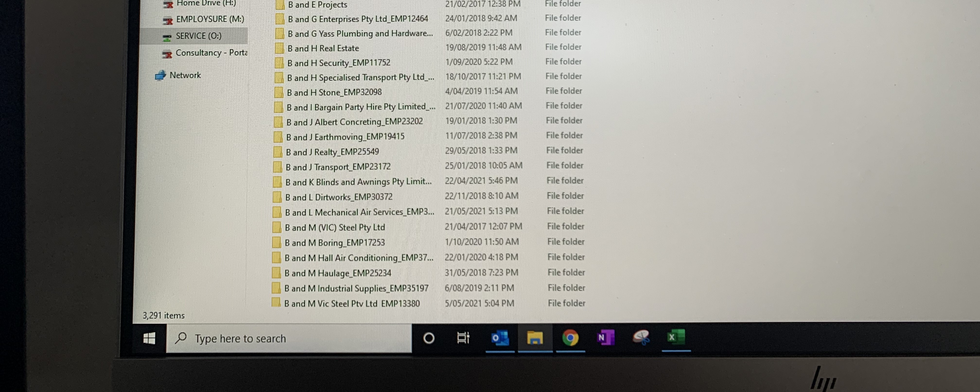This screenshot has width=980, height=392.
Task: Click the File Explorer taskbar icon
Action: pyautogui.click(x=534, y=338)
